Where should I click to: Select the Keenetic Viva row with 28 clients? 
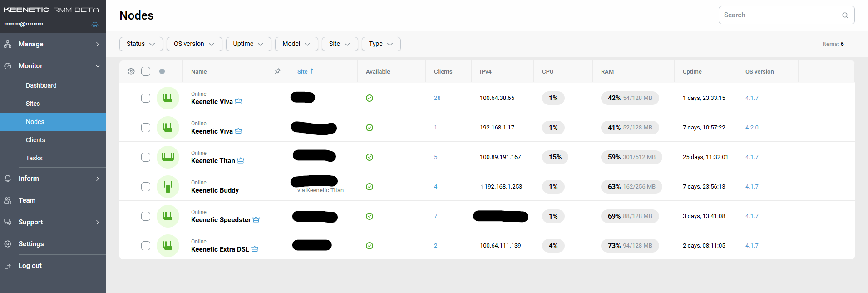146,98
